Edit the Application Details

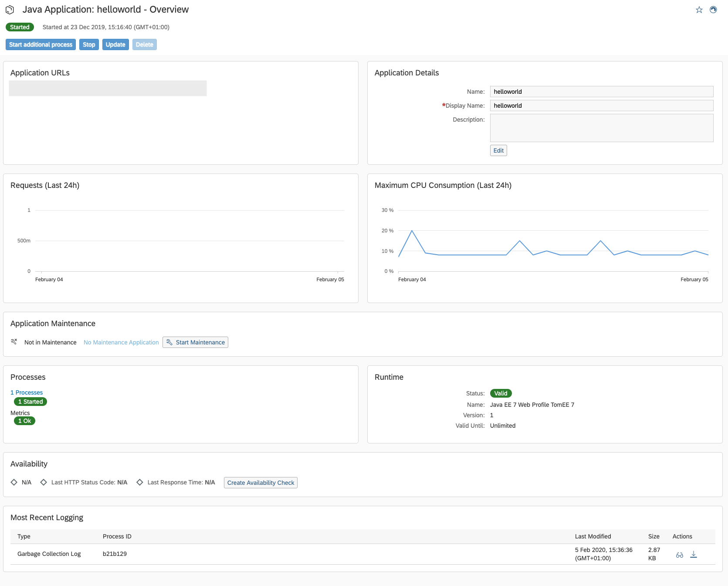(498, 150)
